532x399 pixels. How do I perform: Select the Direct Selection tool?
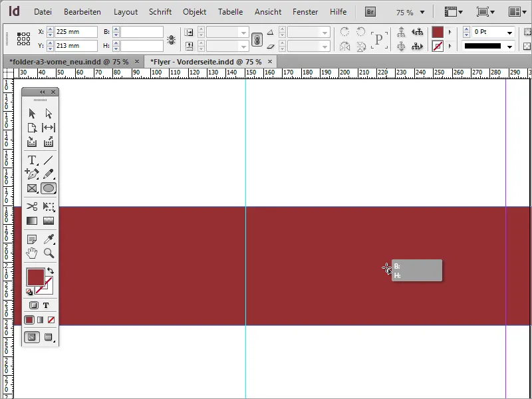pos(49,113)
